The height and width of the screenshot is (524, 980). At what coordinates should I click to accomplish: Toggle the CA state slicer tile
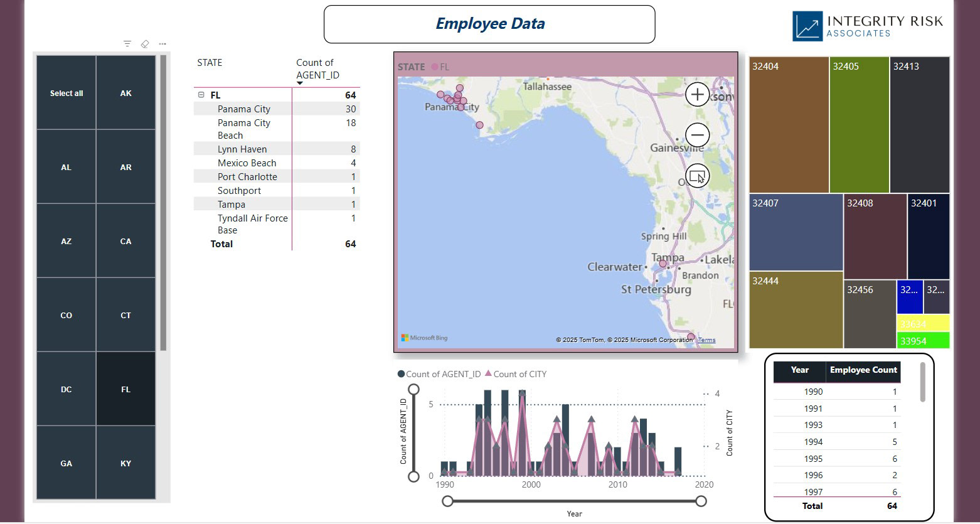pyautogui.click(x=125, y=241)
